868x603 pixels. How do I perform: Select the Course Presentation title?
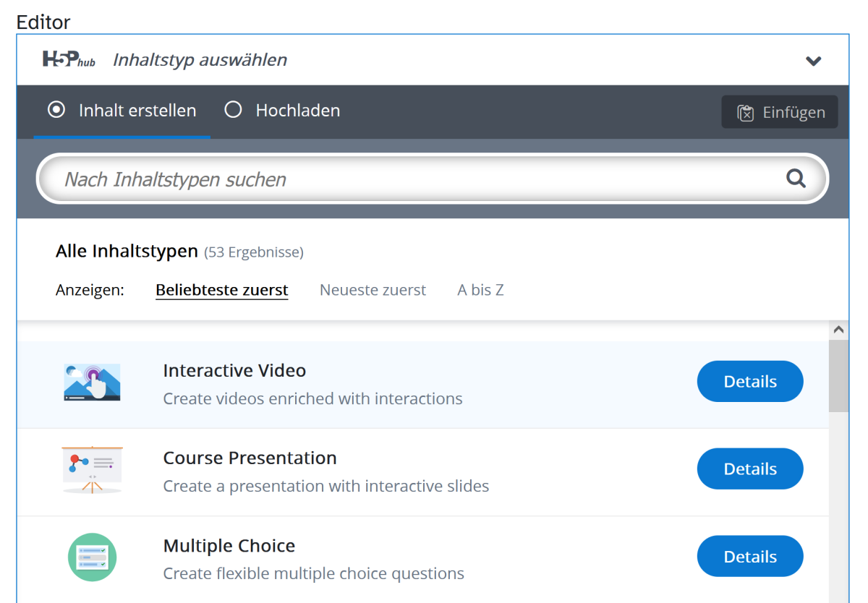pos(250,458)
